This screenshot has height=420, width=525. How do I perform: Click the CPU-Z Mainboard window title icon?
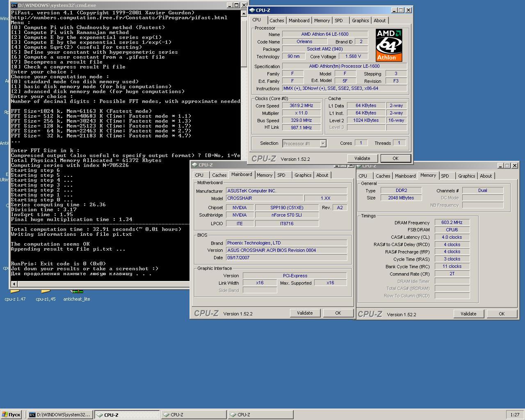pos(194,165)
